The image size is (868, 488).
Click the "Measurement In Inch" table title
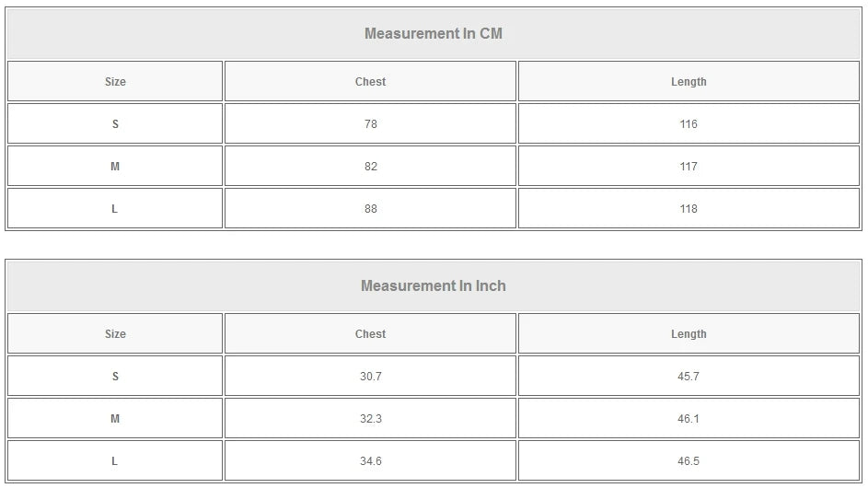click(x=434, y=286)
